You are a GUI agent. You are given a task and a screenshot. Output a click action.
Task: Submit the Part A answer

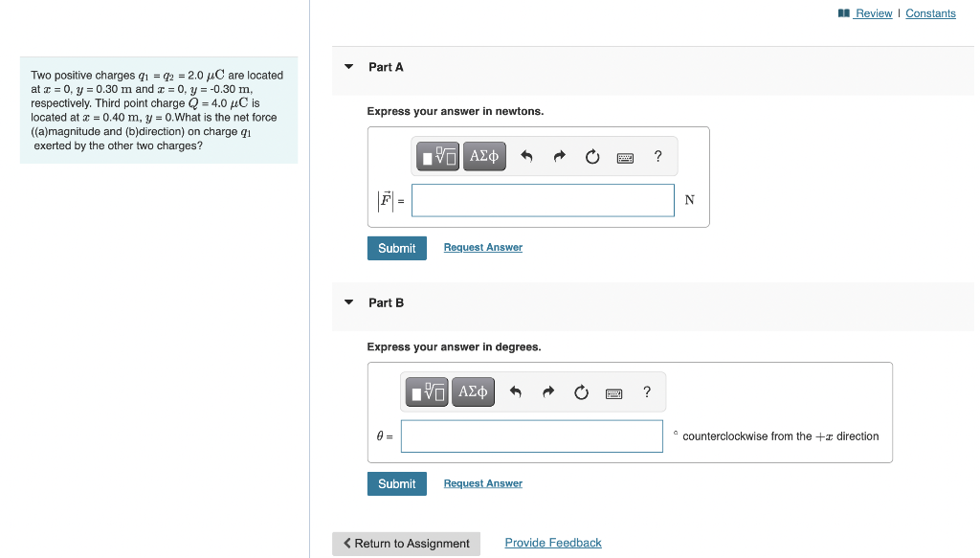397,248
